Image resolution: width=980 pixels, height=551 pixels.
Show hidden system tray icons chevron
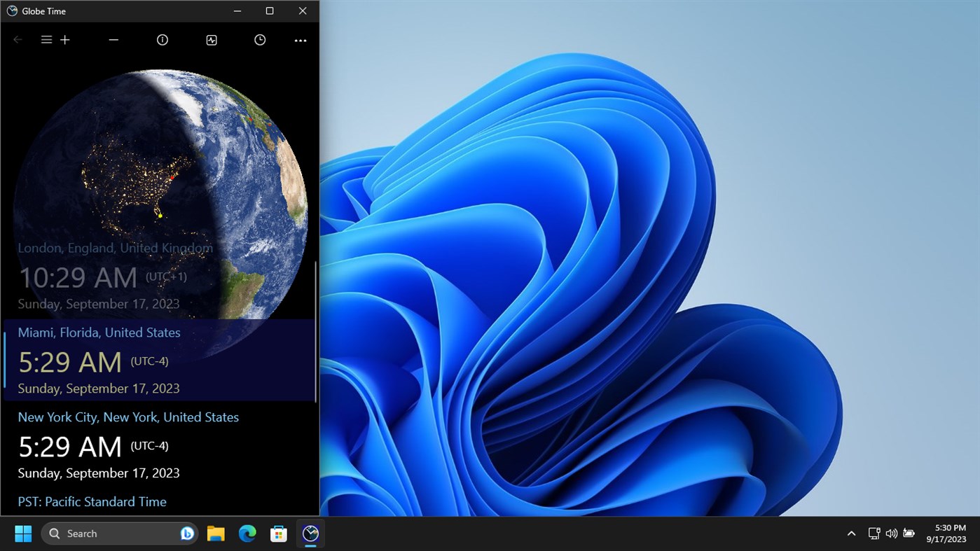(x=851, y=533)
